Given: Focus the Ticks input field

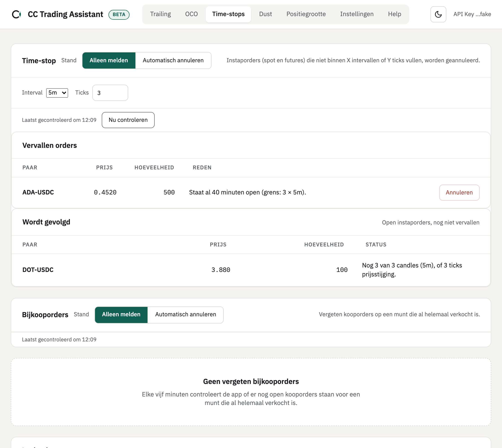Looking at the screenshot, I should click(110, 93).
